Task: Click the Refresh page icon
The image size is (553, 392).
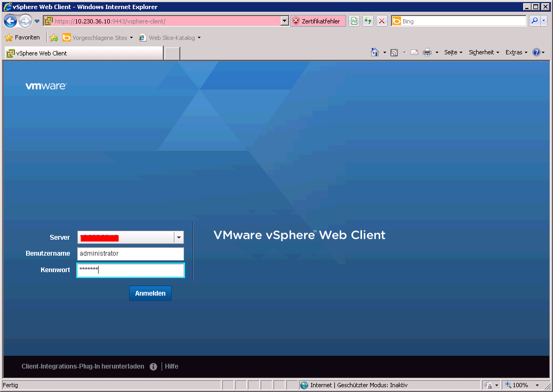Action: 368,21
